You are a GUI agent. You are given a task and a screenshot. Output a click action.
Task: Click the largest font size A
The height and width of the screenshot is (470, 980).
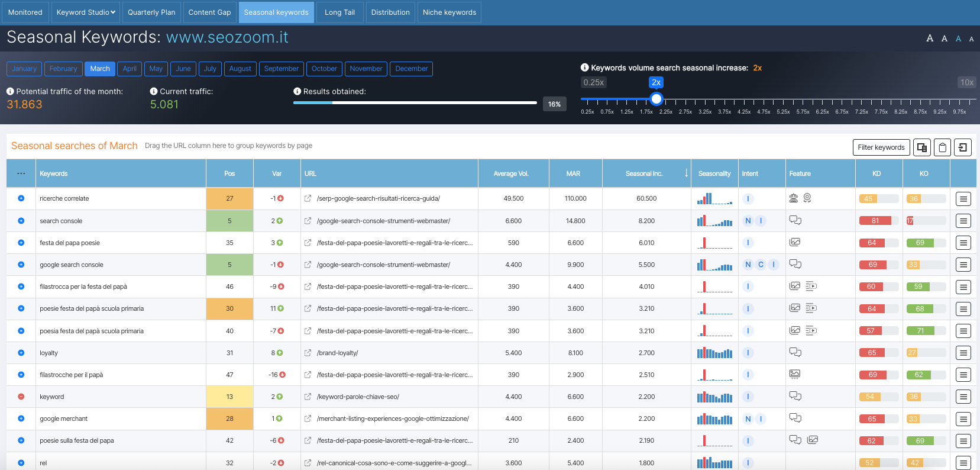pyautogui.click(x=930, y=38)
